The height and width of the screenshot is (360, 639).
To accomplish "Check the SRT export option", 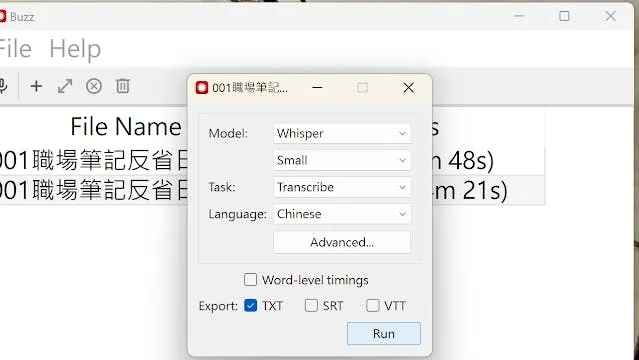I will [x=311, y=305].
